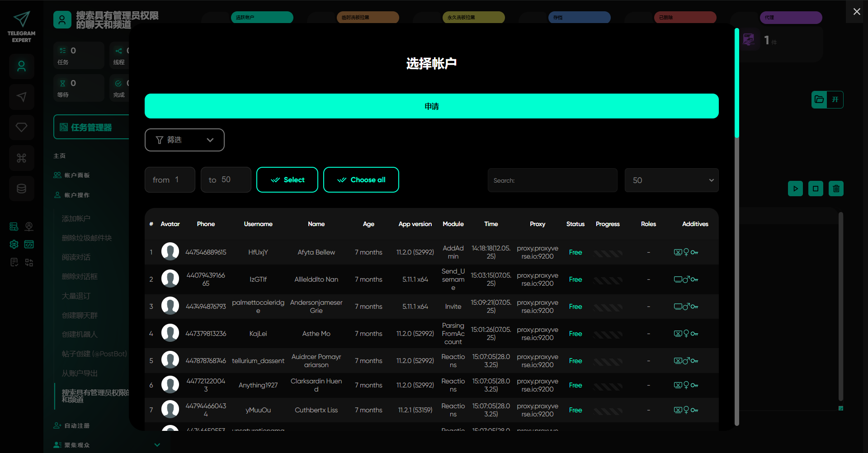
Task: Click the command-key icon in left sidebar
Action: (22, 158)
